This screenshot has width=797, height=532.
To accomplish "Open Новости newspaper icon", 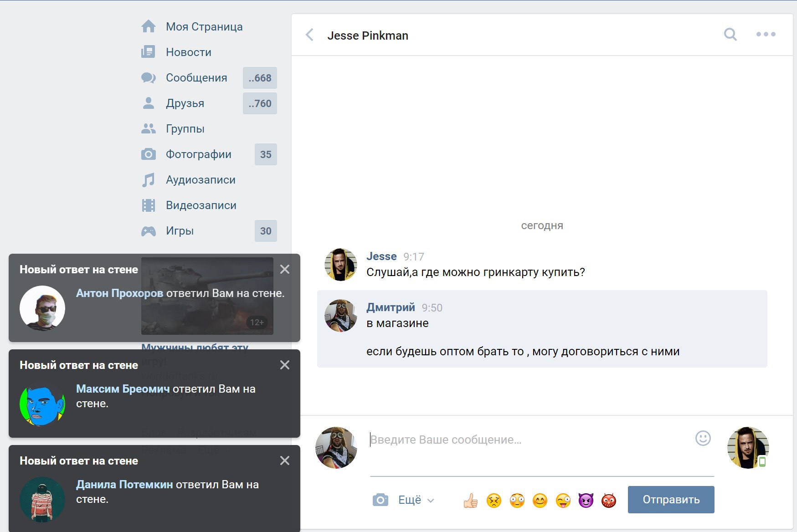I will [149, 52].
